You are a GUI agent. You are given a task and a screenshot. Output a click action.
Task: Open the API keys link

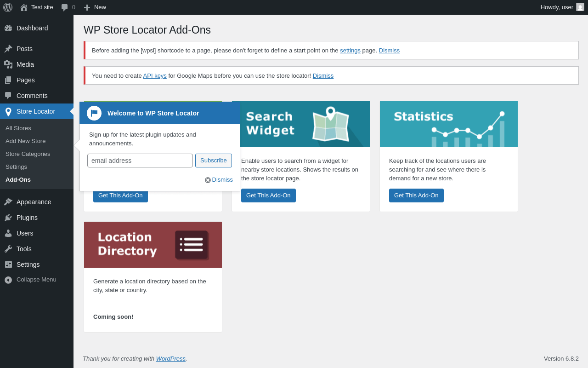(155, 76)
